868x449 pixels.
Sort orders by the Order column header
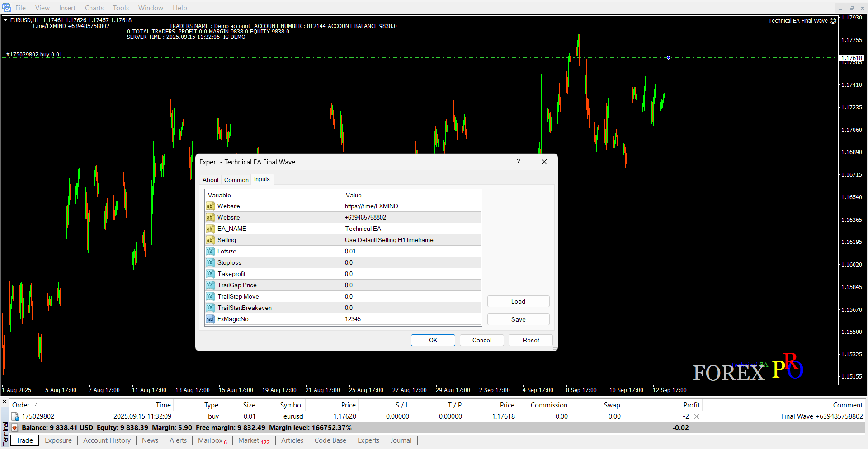pos(21,405)
